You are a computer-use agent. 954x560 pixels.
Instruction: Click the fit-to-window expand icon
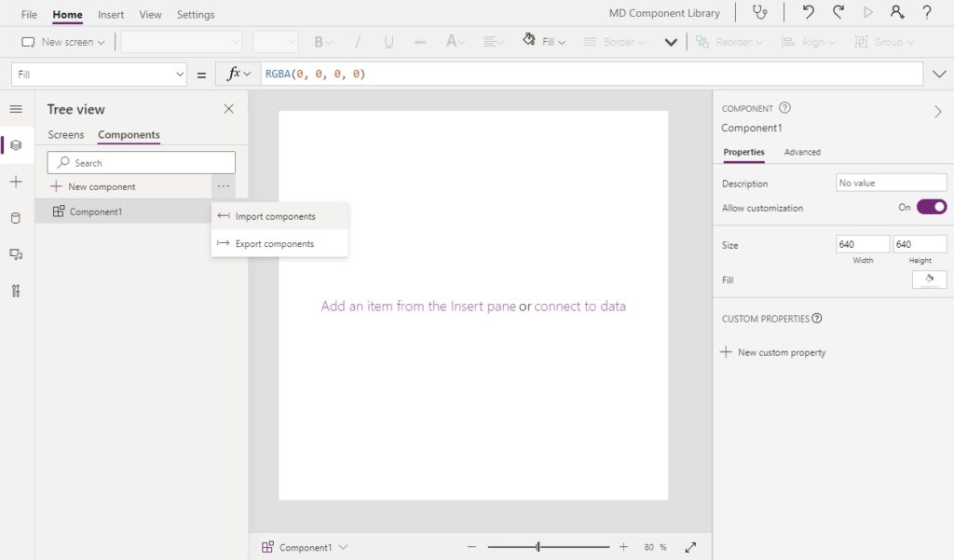[x=690, y=547]
